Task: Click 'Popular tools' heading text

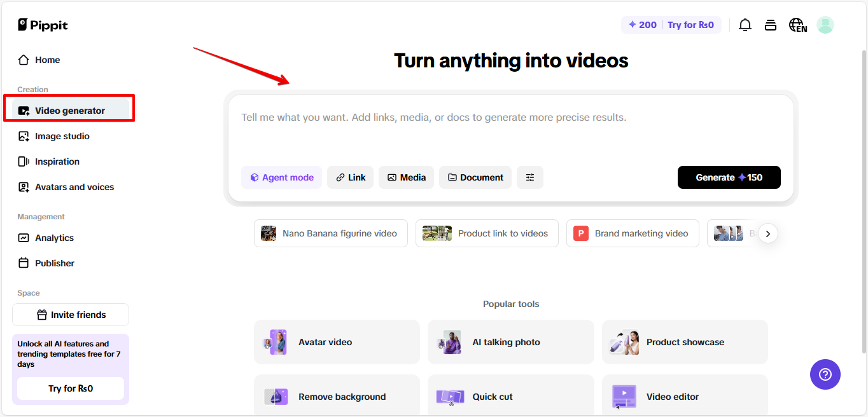Action: pos(511,304)
